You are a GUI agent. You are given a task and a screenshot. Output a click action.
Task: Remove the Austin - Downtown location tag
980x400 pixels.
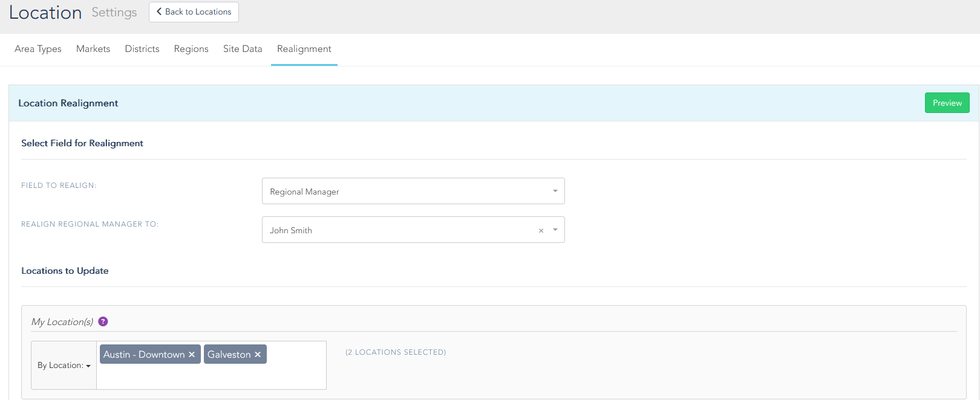pyautogui.click(x=192, y=355)
